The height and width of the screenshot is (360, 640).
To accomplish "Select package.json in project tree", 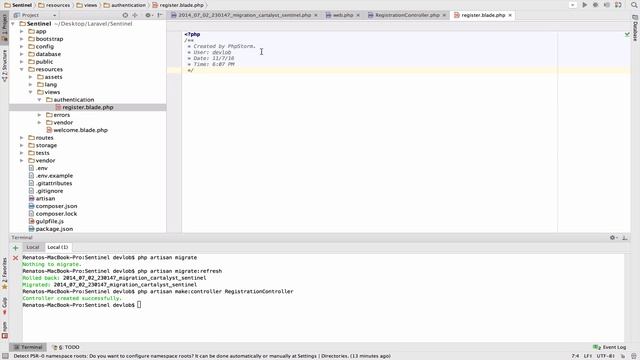I will coord(54,229).
